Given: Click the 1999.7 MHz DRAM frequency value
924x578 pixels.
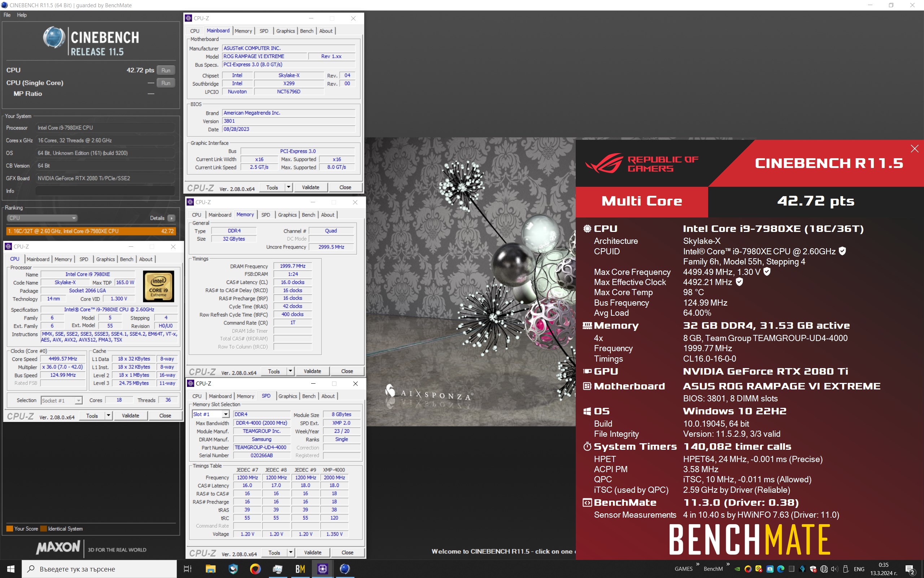Looking at the screenshot, I should (x=292, y=266).
